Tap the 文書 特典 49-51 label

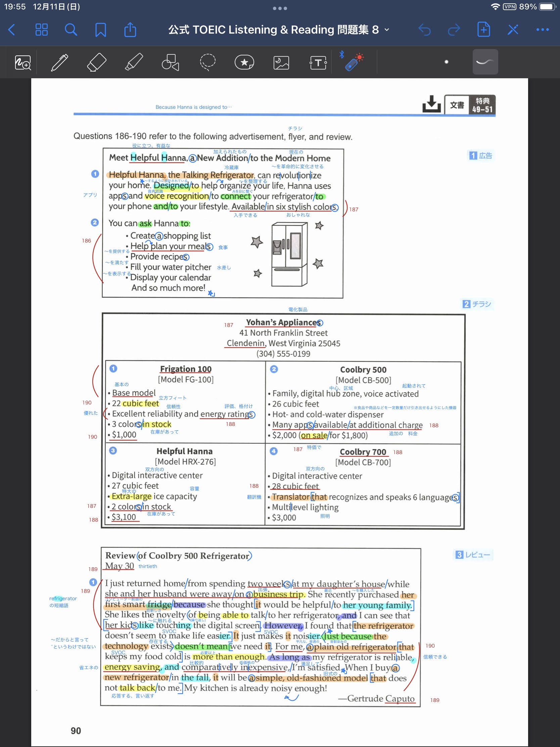pyautogui.click(x=470, y=105)
